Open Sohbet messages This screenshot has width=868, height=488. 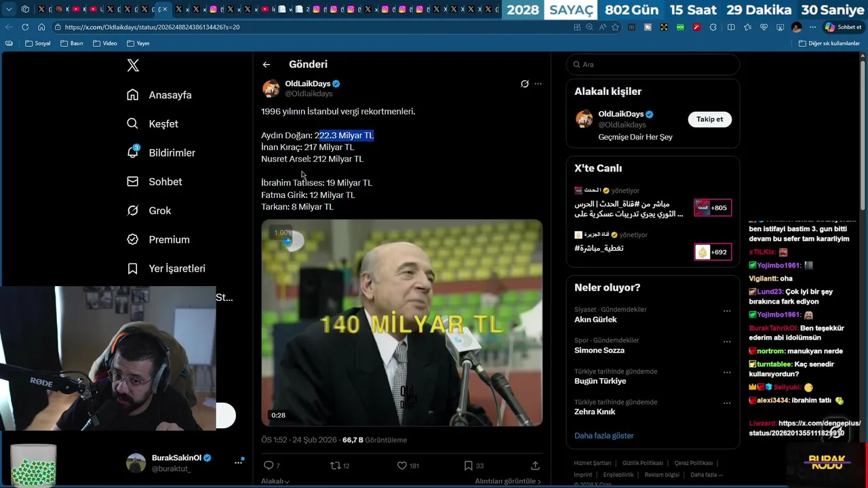tap(155, 182)
